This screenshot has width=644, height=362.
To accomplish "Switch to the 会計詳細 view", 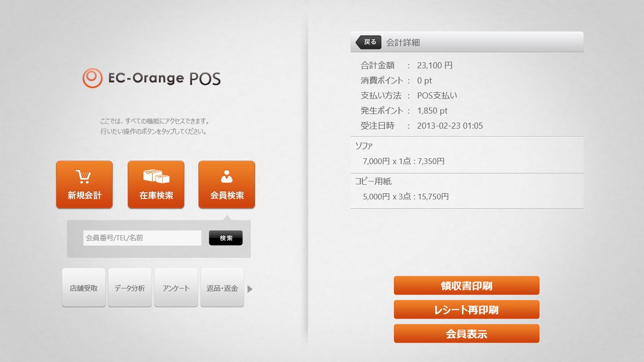I will [403, 42].
